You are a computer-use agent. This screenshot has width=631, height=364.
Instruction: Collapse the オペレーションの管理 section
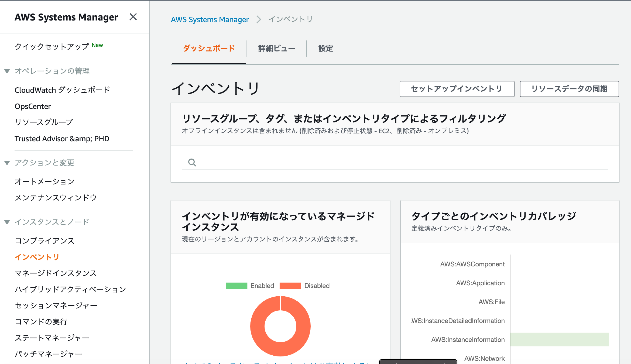coord(7,71)
